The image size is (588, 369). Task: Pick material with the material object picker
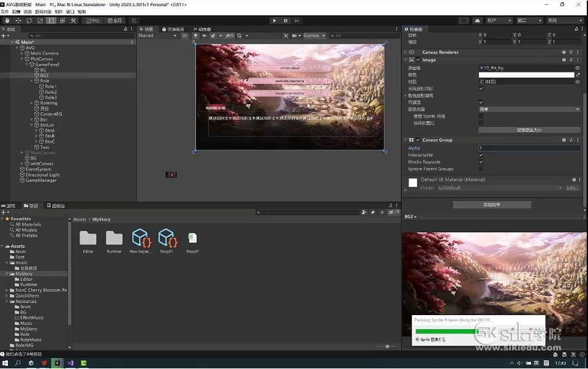(578, 82)
